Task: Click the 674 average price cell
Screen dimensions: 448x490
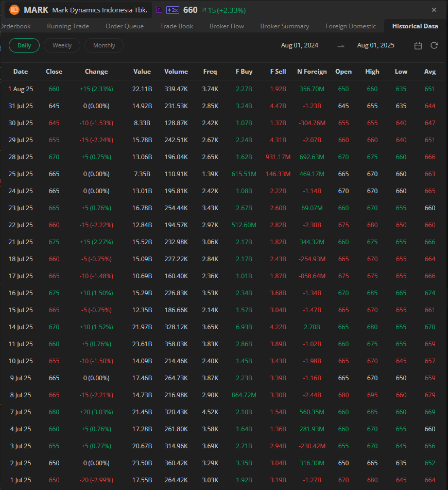Action: click(430, 293)
